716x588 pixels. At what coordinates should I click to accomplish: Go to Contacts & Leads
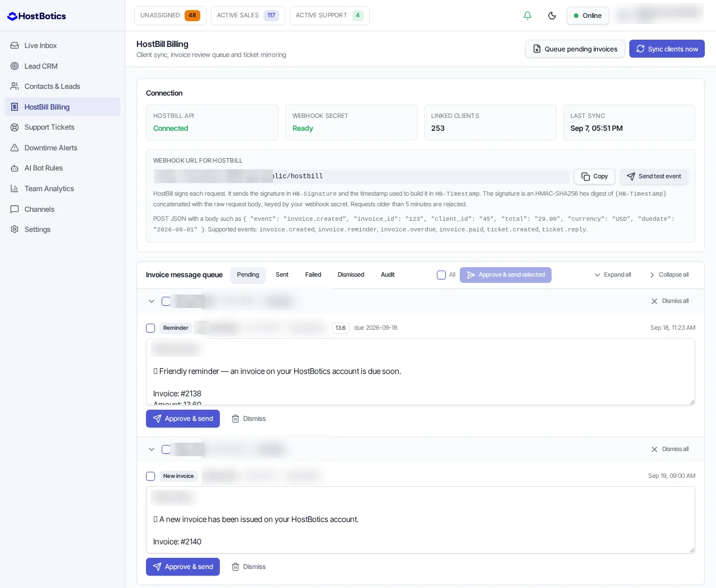63,86
